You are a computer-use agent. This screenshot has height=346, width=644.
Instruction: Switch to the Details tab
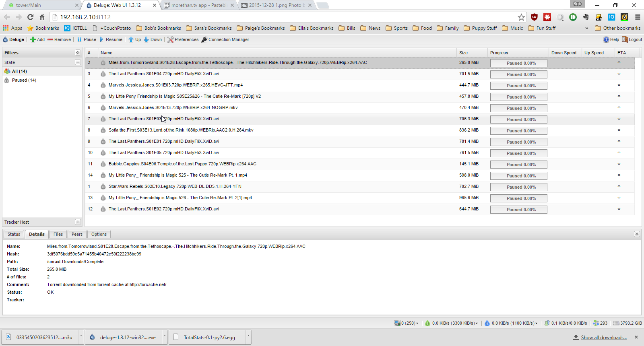click(37, 234)
